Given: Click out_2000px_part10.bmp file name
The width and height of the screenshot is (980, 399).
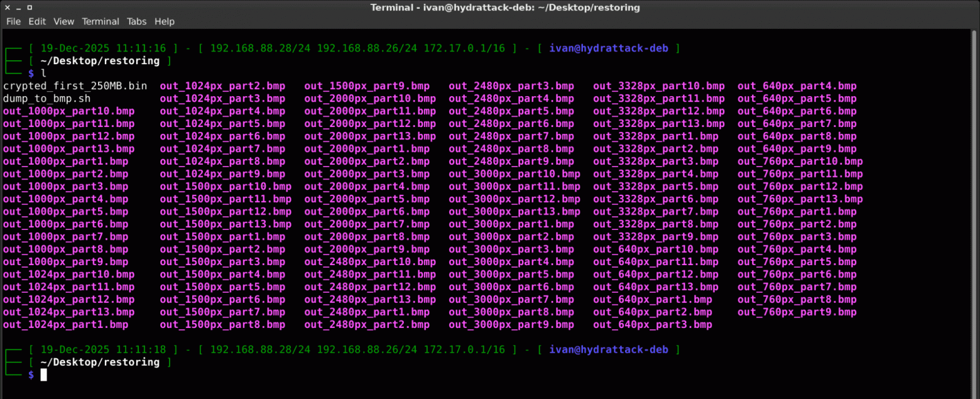Looking at the screenshot, I should click(370, 99).
